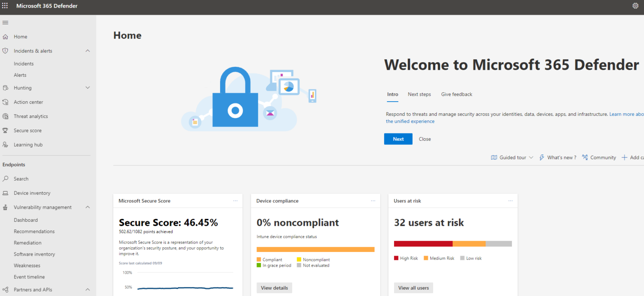Collapse the navigation menu with the hamburger icon

pyautogui.click(x=5, y=23)
